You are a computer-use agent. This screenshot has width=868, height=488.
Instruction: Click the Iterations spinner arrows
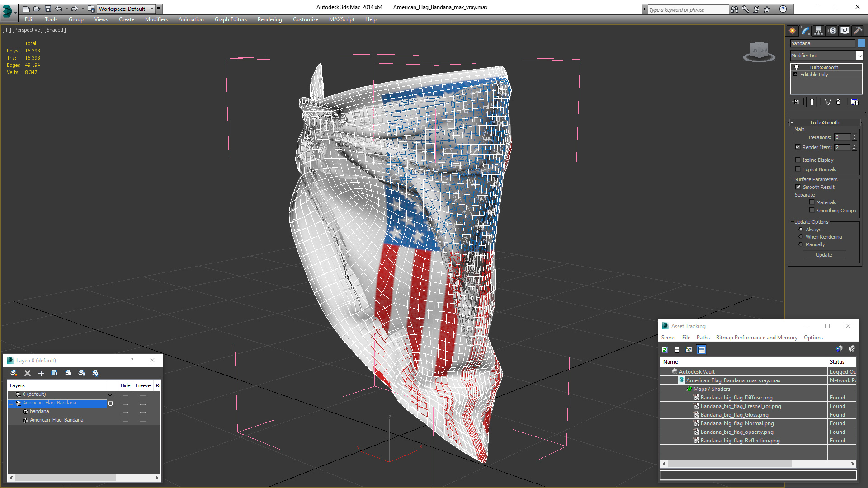pos(854,137)
